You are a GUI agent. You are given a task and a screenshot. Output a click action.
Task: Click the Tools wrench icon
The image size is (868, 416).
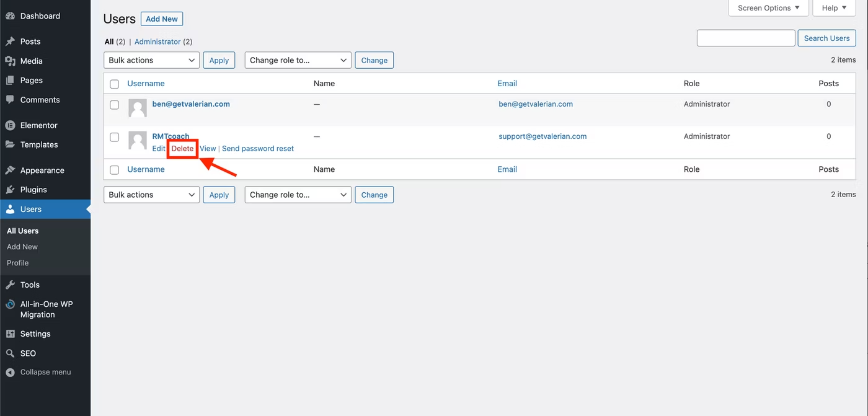(10, 285)
